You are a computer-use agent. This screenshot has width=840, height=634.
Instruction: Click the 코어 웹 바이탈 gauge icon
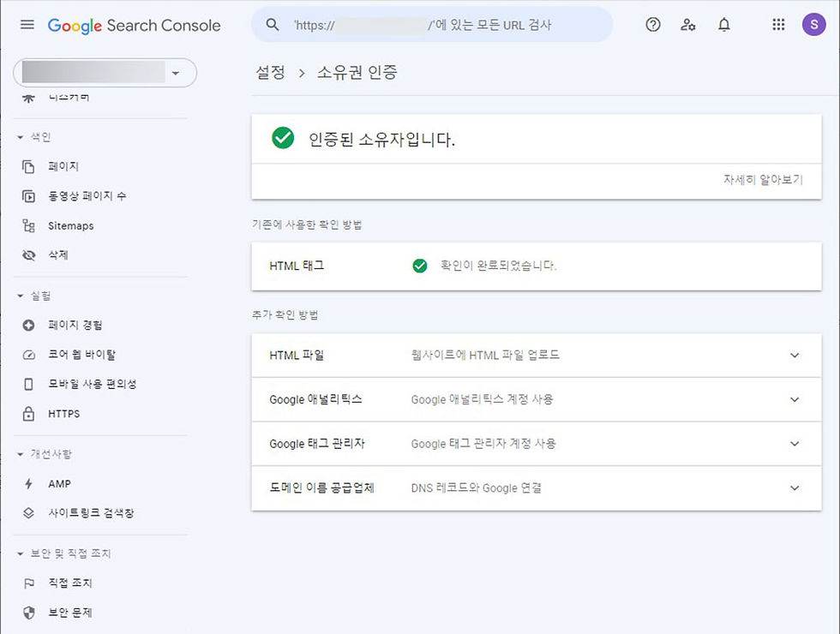28,355
